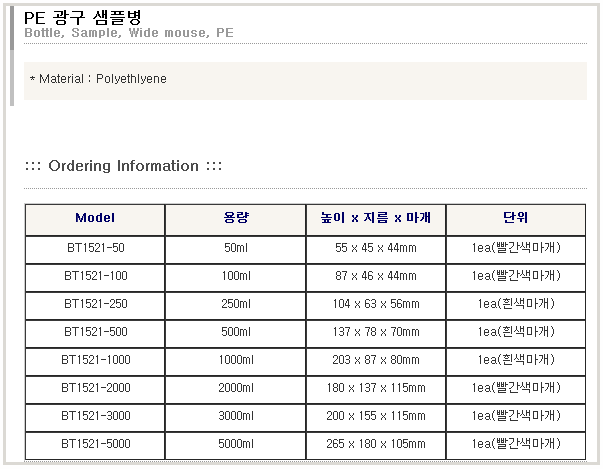The width and height of the screenshot is (603, 469).
Task: Click the Material Polyethlyene note
Action: pyautogui.click(x=98, y=78)
